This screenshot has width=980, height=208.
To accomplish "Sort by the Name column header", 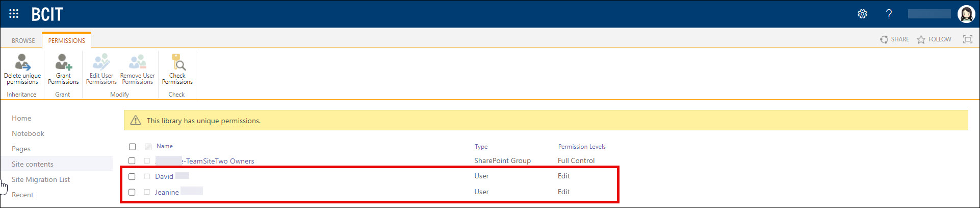I will point(165,146).
